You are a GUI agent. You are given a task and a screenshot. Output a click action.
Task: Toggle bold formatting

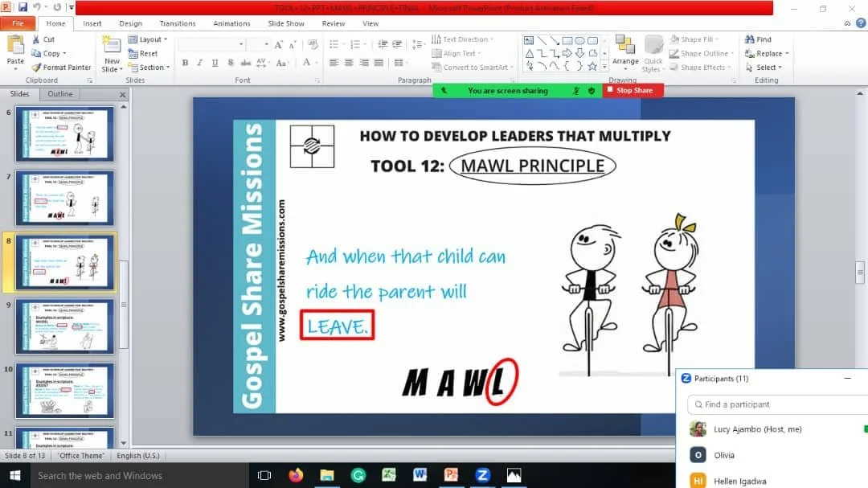point(185,63)
